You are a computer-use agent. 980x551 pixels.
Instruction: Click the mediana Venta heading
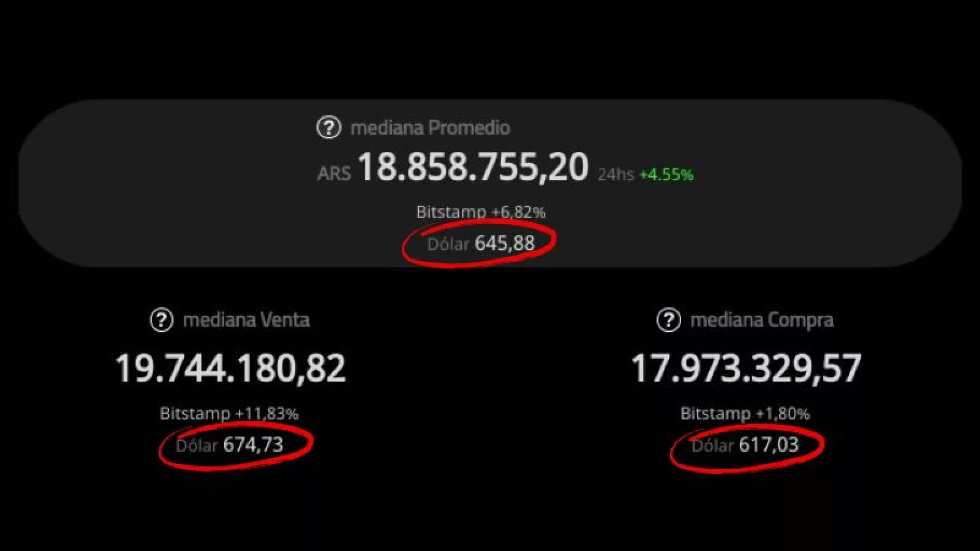coord(246,320)
